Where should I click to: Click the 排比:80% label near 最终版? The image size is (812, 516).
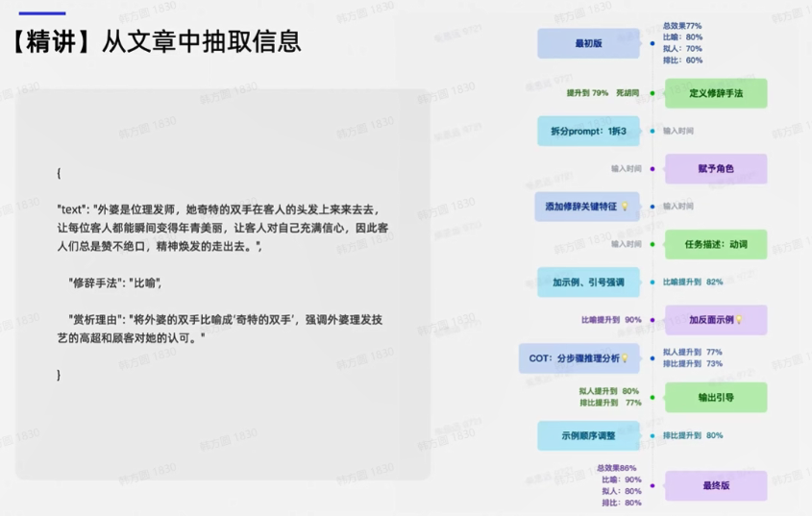click(x=622, y=503)
